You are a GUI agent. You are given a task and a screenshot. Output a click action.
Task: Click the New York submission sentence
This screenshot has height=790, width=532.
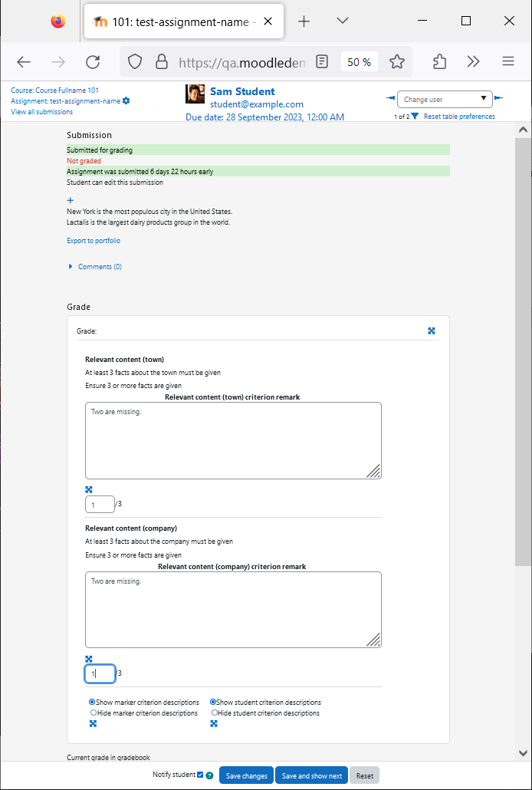click(x=149, y=212)
